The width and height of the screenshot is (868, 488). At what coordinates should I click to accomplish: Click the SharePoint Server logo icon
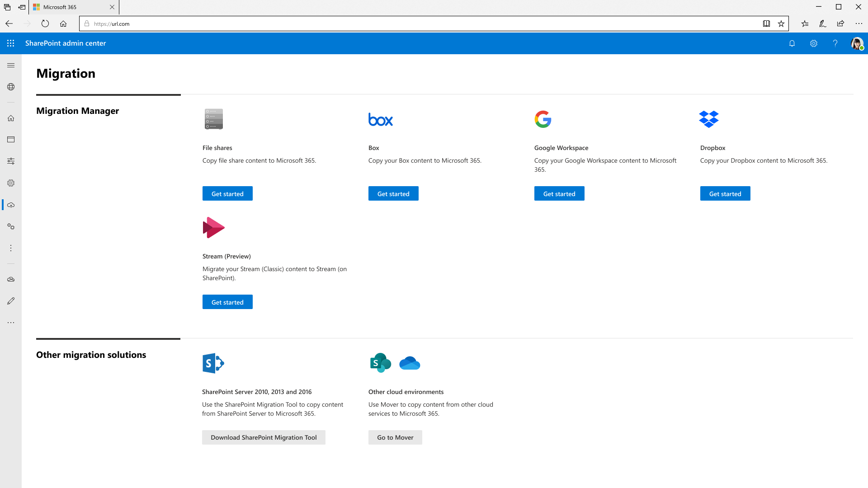(213, 363)
